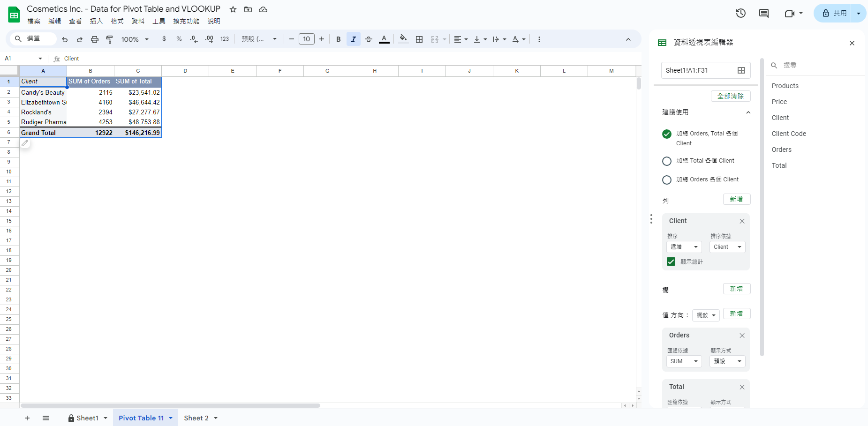Toggle show totals checkbox for Client
This screenshot has height=426, width=868.
point(671,262)
